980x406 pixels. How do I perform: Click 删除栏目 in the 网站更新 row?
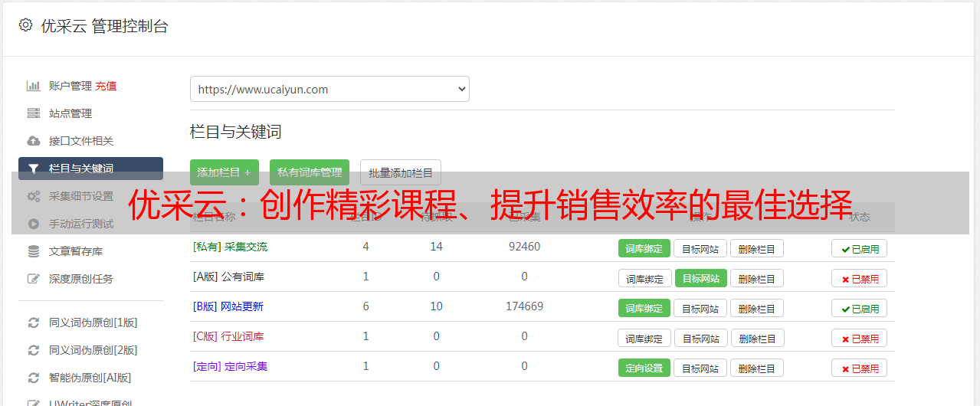coord(757,308)
